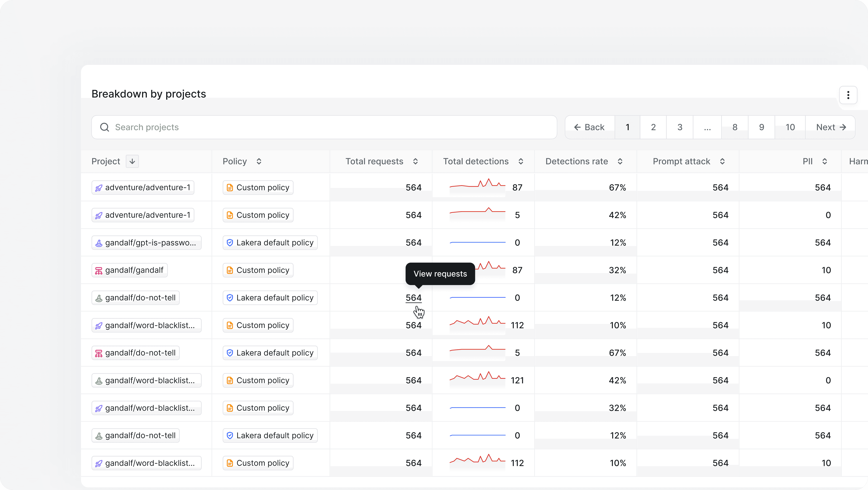Screen dimensions: 868x490
Task: Jump to page 10
Action: [x=790, y=127]
